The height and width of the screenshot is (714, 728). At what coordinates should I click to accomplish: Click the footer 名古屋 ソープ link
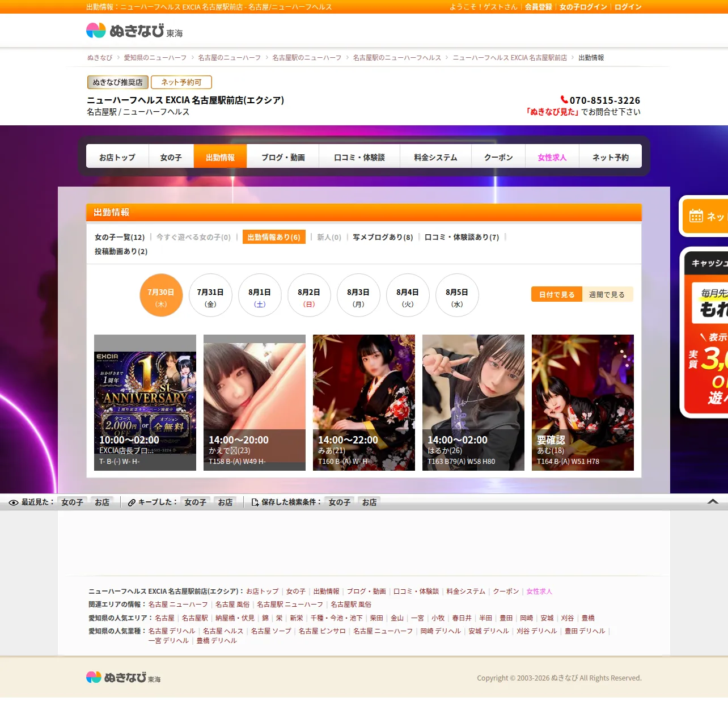coord(271,631)
